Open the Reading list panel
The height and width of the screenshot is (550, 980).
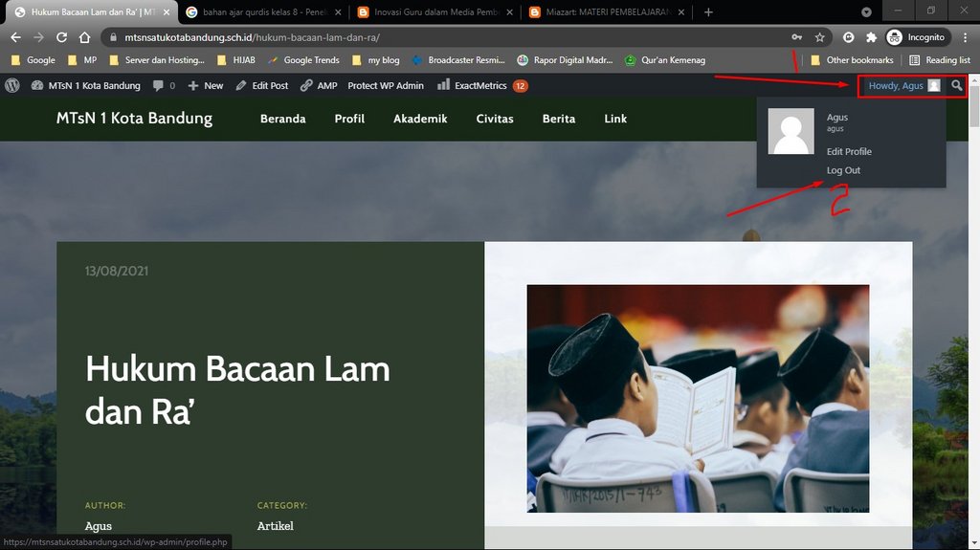click(x=940, y=60)
